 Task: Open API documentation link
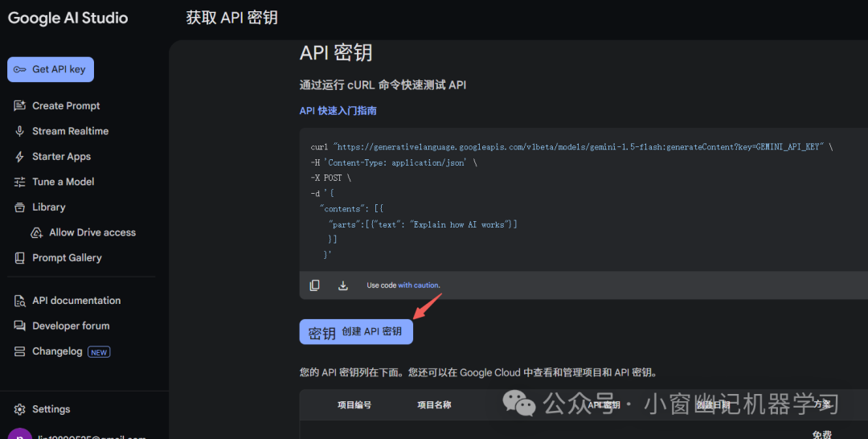[x=76, y=301]
